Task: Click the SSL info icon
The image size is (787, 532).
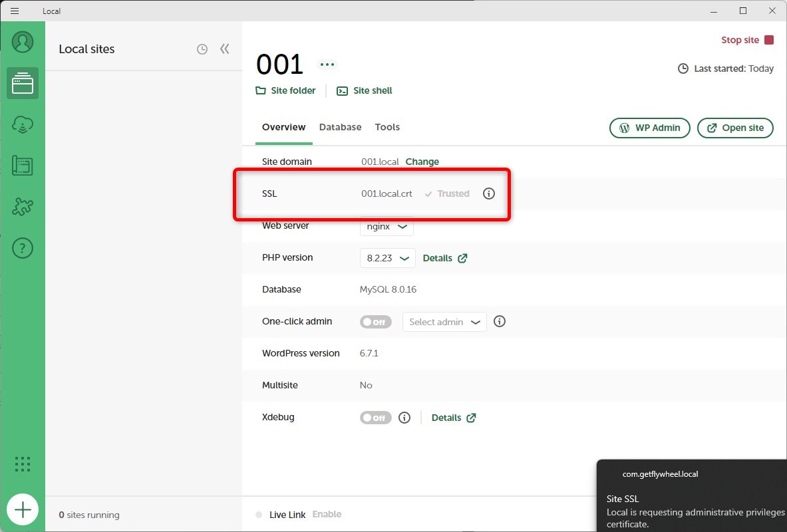Action: click(489, 194)
